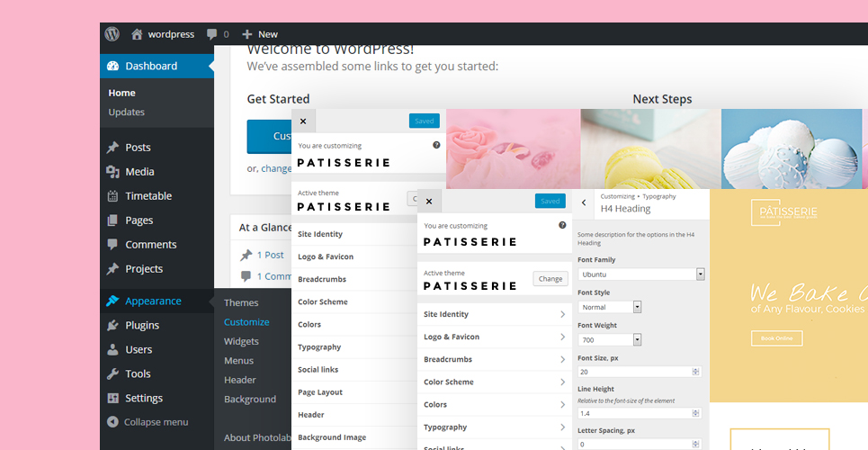Click the Patisserie logo in preview

783,212
